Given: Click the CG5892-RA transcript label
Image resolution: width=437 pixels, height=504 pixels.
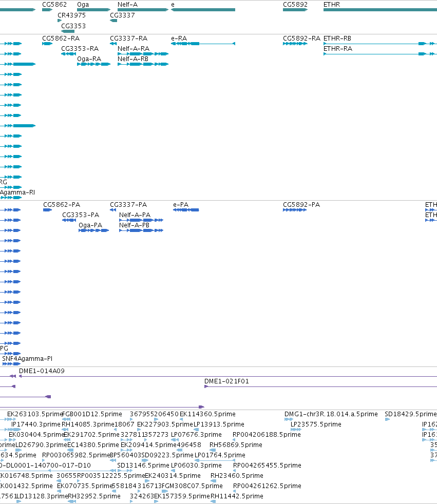Looking at the screenshot, I should click(x=301, y=38).
